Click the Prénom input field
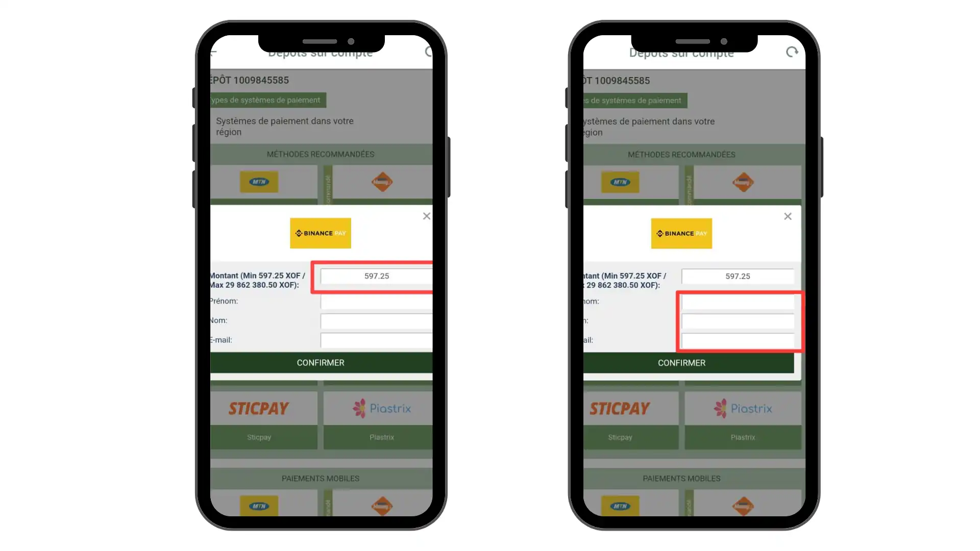 (376, 300)
